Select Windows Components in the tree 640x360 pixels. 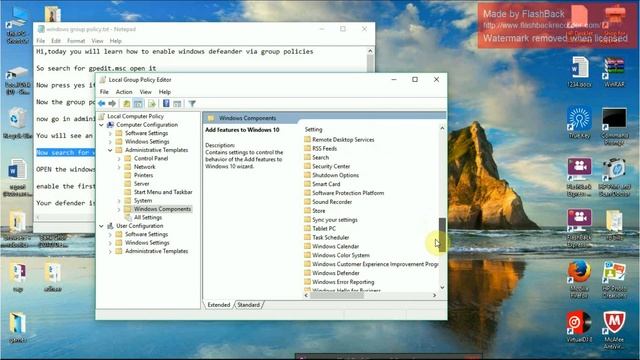click(162, 209)
